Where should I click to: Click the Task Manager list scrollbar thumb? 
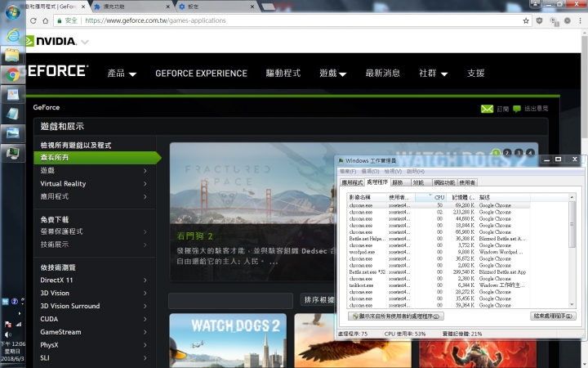[572, 225]
